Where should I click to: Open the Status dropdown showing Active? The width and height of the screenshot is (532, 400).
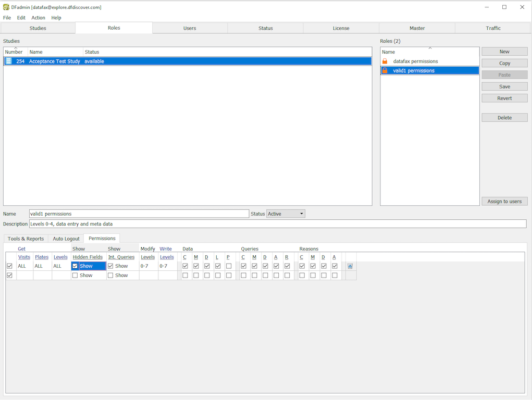(286, 214)
